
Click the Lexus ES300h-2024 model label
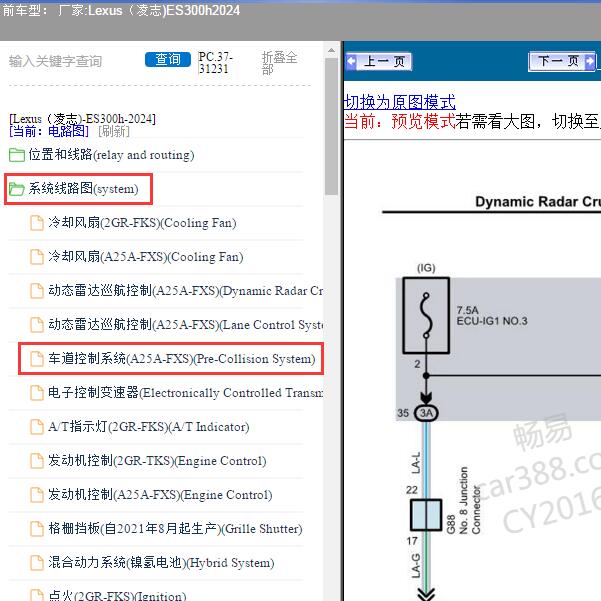[x=82, y=119]
